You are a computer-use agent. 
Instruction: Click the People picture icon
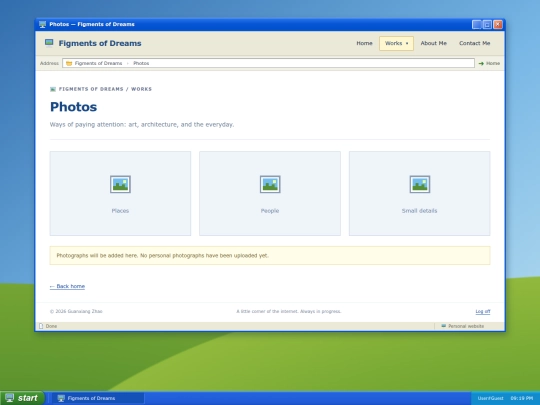coord(270,184)
